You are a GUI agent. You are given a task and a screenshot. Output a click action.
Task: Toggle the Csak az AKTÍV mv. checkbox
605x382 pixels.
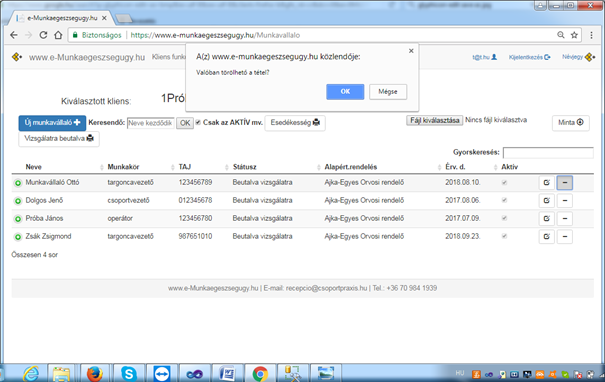198,122
